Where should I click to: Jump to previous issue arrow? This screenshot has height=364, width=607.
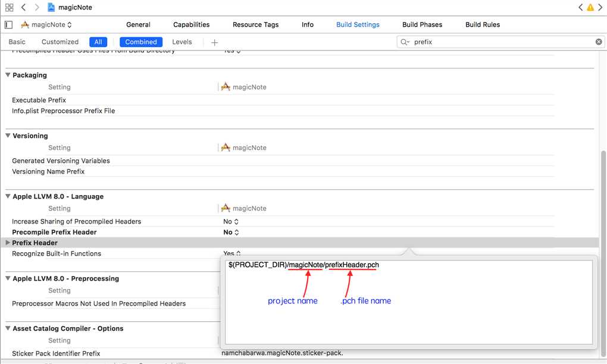(x=580, y=7)
